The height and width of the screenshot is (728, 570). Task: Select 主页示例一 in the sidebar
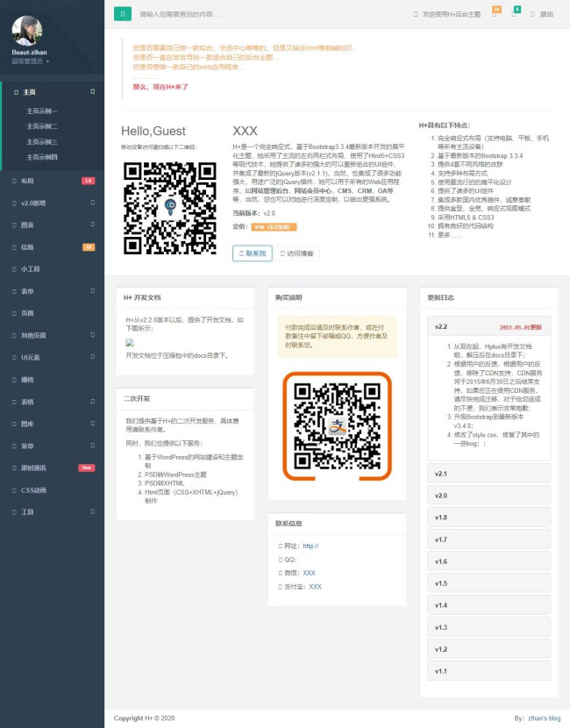coord(42,111)
